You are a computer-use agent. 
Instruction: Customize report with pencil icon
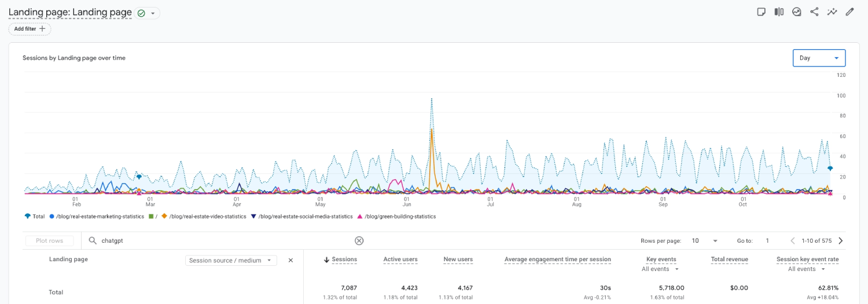click(x=849, y=12)
